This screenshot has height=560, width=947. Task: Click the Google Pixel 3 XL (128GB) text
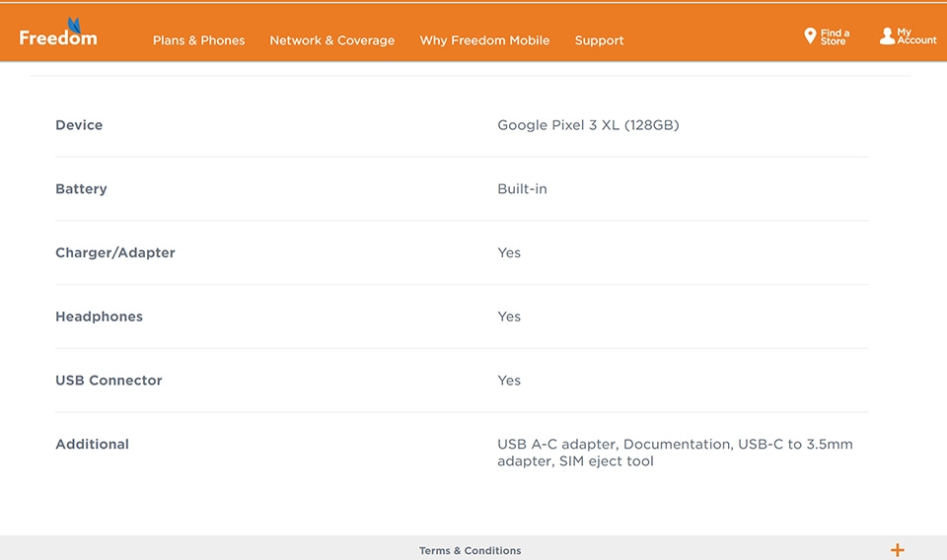point(588,125)
